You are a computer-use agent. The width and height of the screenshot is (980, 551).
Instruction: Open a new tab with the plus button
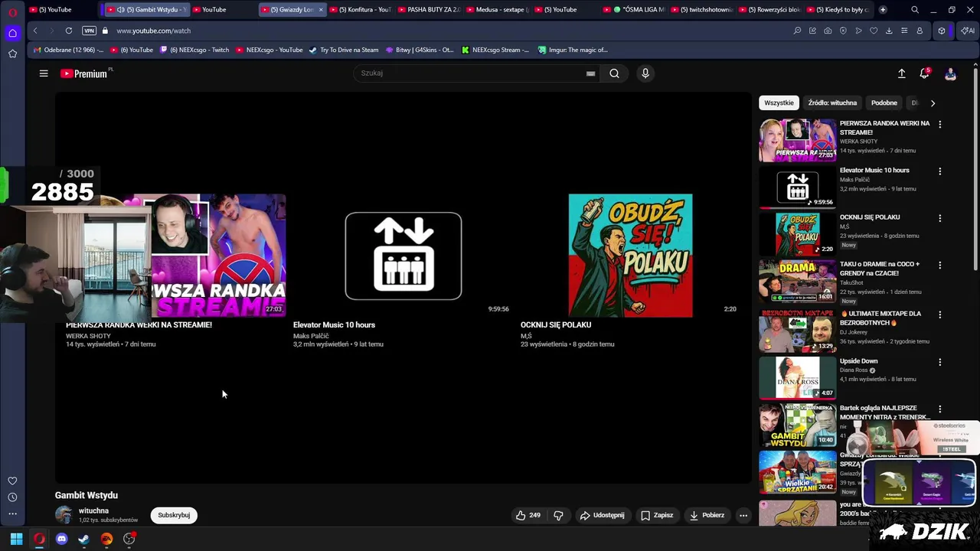[883, 9]
